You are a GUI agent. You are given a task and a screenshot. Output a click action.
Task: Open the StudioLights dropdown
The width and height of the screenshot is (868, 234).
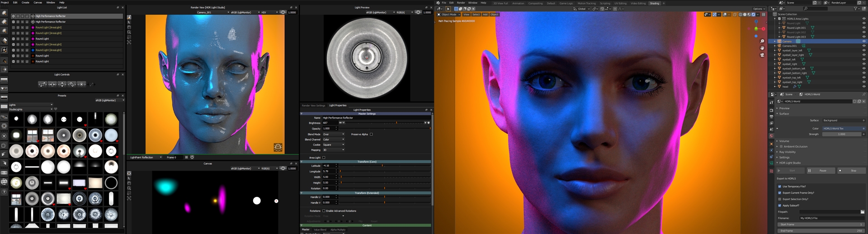30,109
